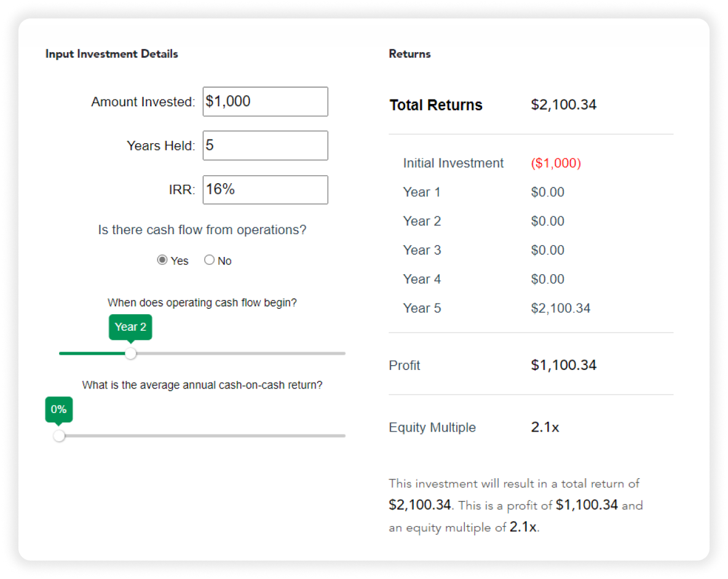Click the cash-on-cash return slider track
This screenshot has height=579, width=728.
(x=215, y=435)
